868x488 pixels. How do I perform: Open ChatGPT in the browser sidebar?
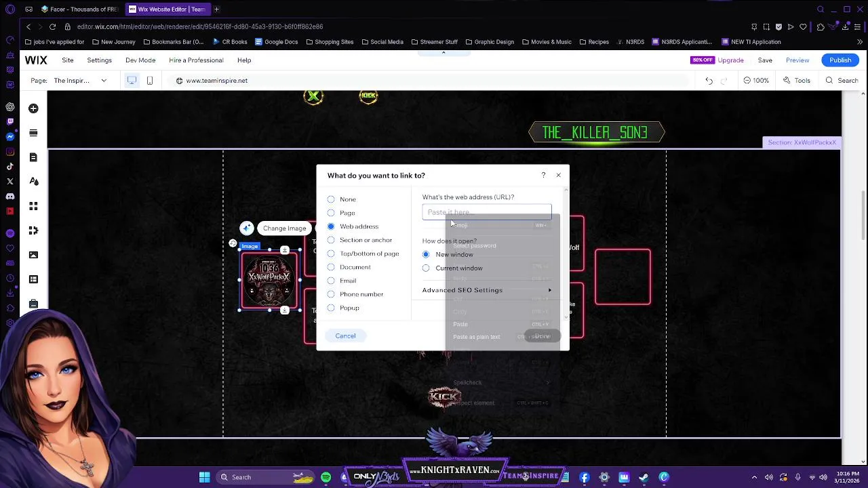click(9, 106)
